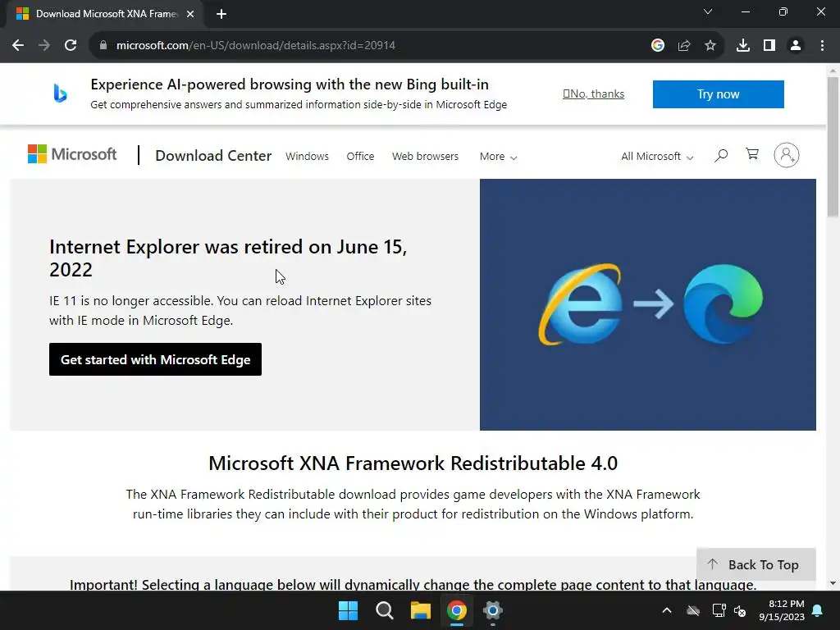Click Chrome icon in taskbar
The image size is (840, 630).
pyautogui.click(x=457, y=610)
